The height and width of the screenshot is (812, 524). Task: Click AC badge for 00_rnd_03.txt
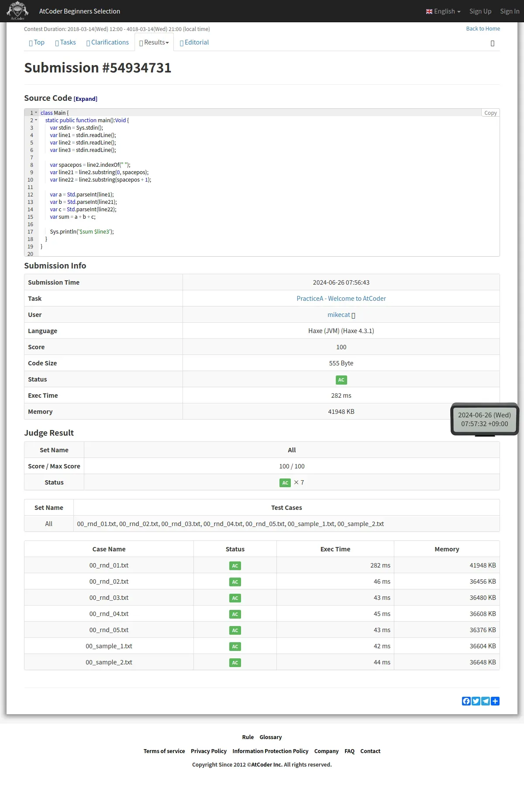tap(235, 598)
